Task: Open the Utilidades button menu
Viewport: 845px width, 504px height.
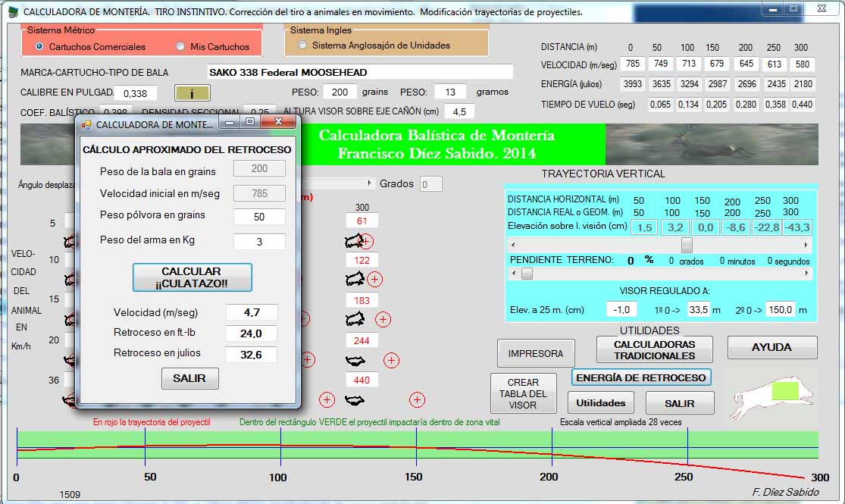Action: [x=600, y=403]
